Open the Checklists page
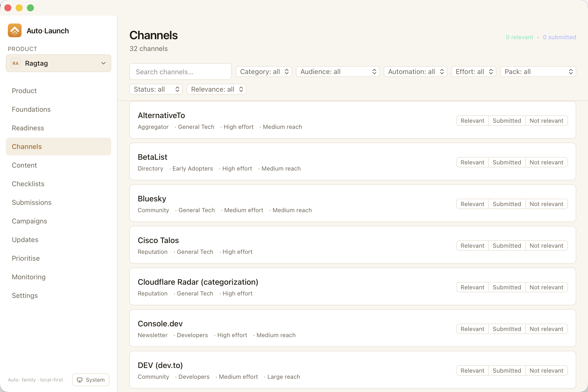This screenshot has height=392, width=588. 59,184
